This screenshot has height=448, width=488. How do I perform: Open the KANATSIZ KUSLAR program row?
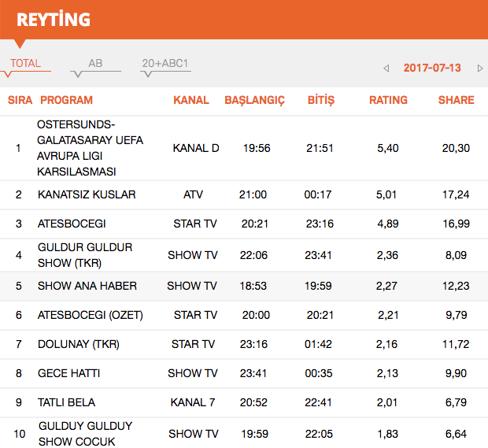point(244,194)
